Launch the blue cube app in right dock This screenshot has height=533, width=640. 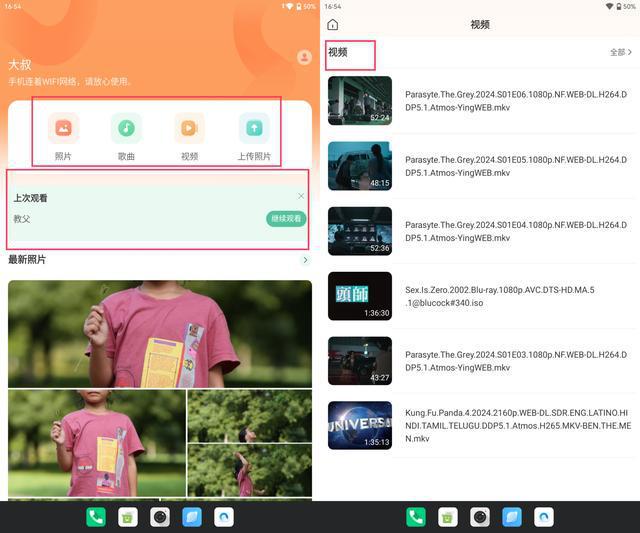[x=512, y=517]
